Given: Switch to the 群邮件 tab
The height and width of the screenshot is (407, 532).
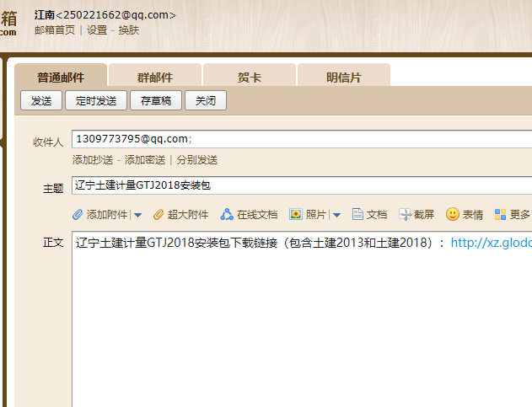Looking at the screenshot, I should click(155, 75).
